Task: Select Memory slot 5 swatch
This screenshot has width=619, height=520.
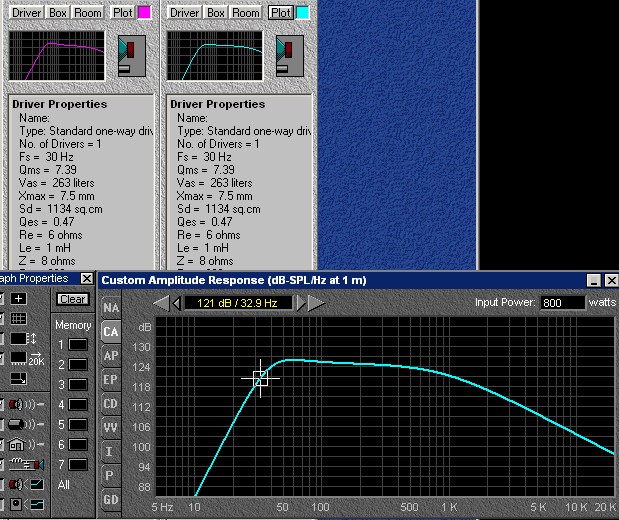Action: pyautogui.click(x=78, y=424)
